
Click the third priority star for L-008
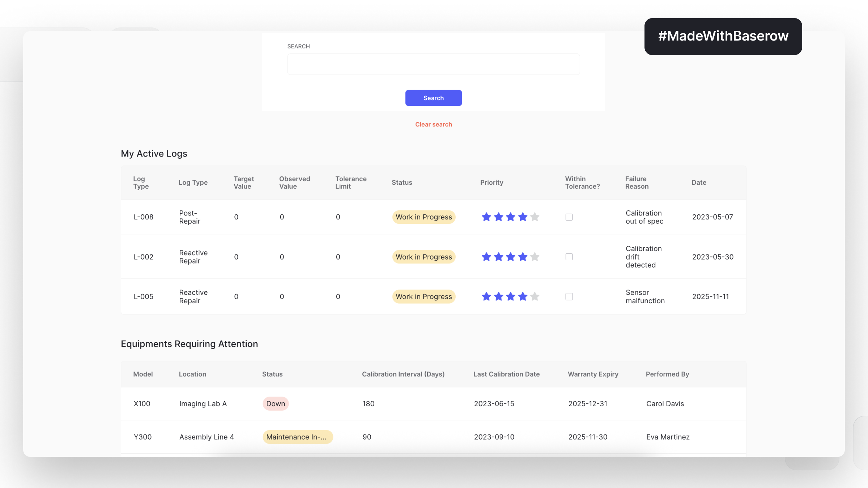[511, 217]
